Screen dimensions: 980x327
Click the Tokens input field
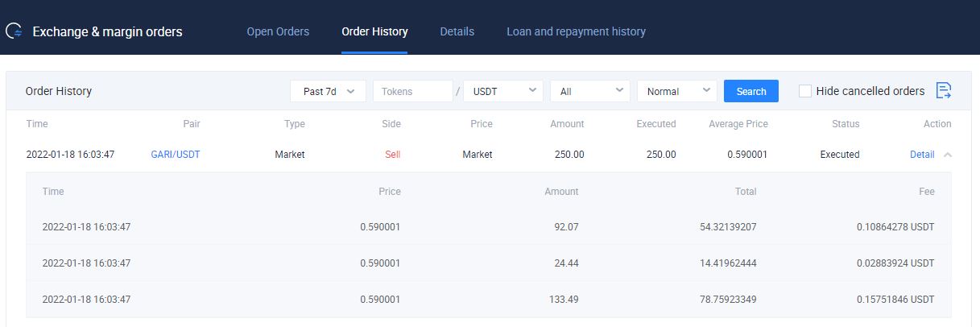pyautogui.click(x=412, y=92)
